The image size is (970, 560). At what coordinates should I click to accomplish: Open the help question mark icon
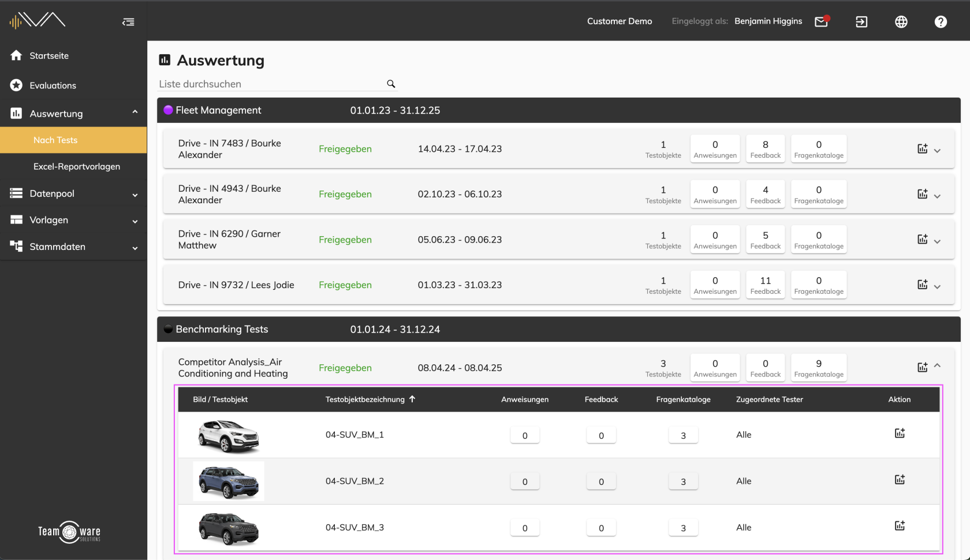tap(941, 22)
